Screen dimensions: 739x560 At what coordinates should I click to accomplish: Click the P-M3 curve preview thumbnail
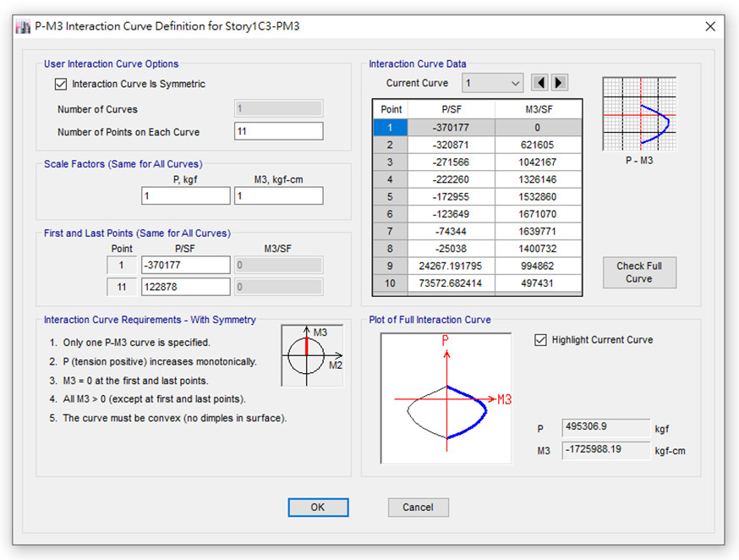639,114
